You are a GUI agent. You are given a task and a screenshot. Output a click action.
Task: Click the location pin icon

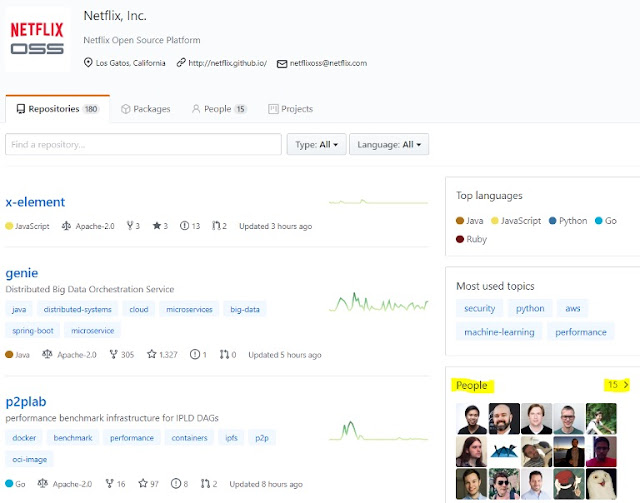[88, 62]
